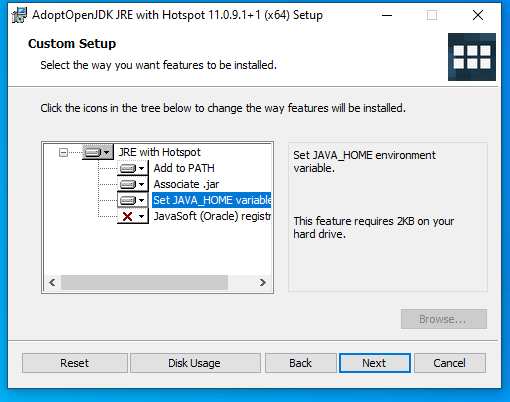Open dropdown arrow beside JavaSoft (Oracle) registry
This screenshot has width=510, height=402.
click(x=142, y=216)
